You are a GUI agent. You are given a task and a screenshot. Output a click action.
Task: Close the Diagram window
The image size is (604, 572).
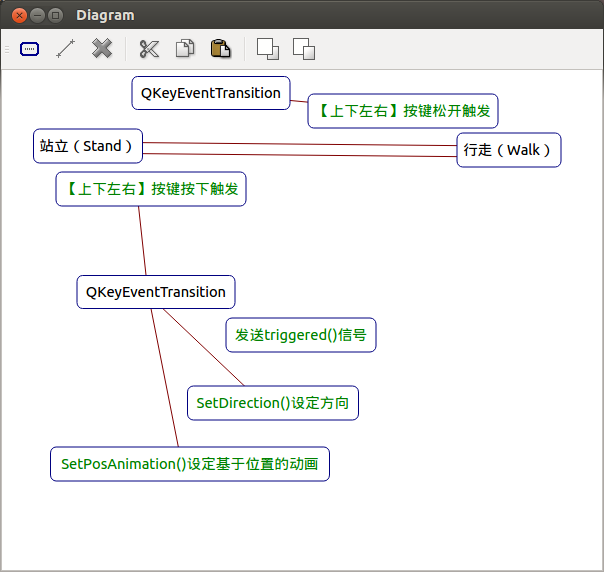(x=19, y=15)
